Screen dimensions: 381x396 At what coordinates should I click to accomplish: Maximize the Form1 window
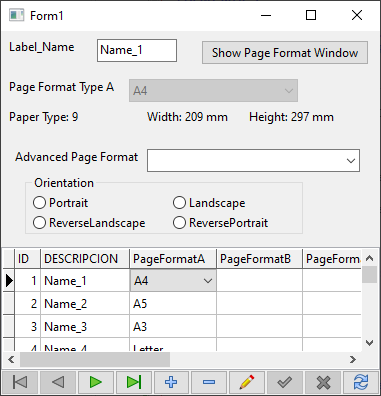pyautogui.click(x=311, y=15)
